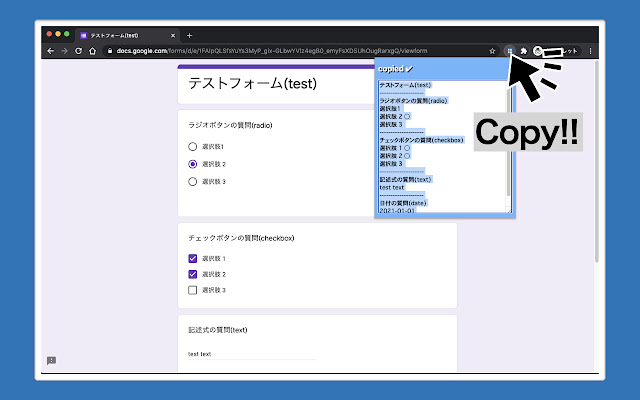This screenshot has height=400, width=640.
Task: Select radio option 選択肢 2
Action: click(193, 164)
